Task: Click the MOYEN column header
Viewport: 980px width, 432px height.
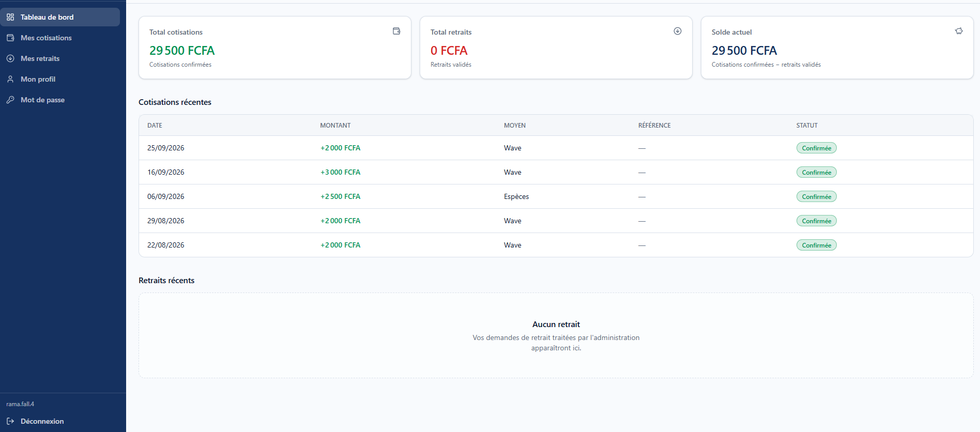Action: (515, 126)
